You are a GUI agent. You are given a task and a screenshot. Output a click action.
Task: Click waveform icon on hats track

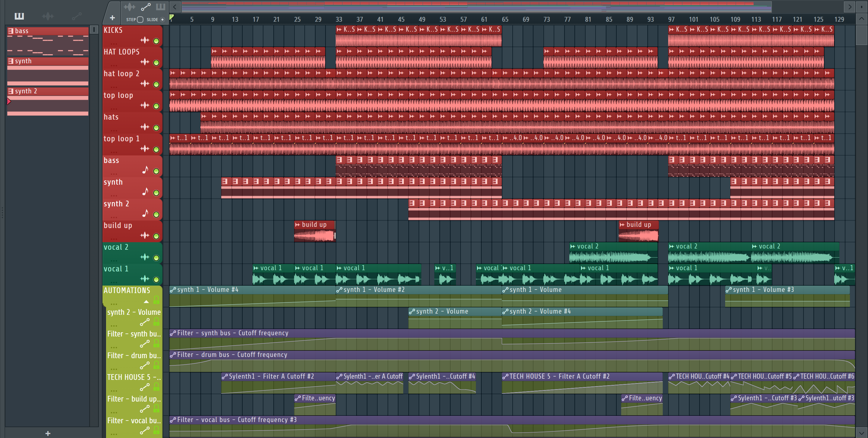(x=145, y=127)
